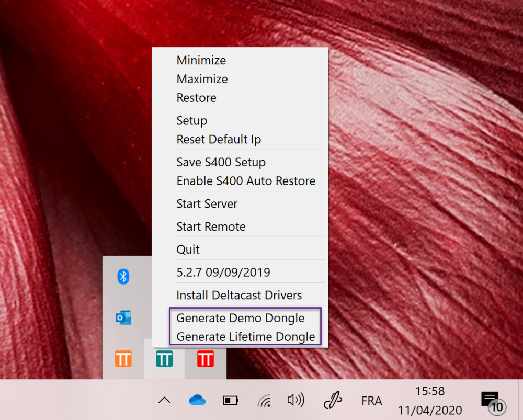Open Outlook from the system tray
The width and height of the screenshot is (523, 420).
point(122,317)
